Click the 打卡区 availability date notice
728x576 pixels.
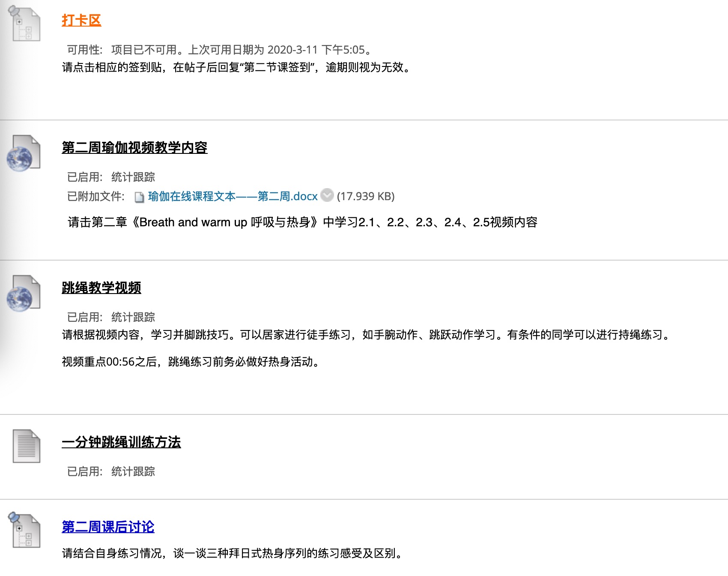[x=218, y=50]
